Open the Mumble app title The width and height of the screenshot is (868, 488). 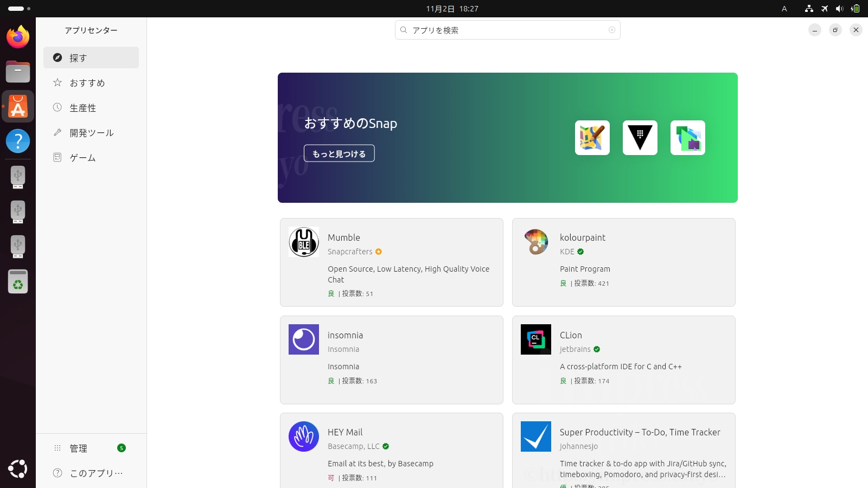(344, 237)
